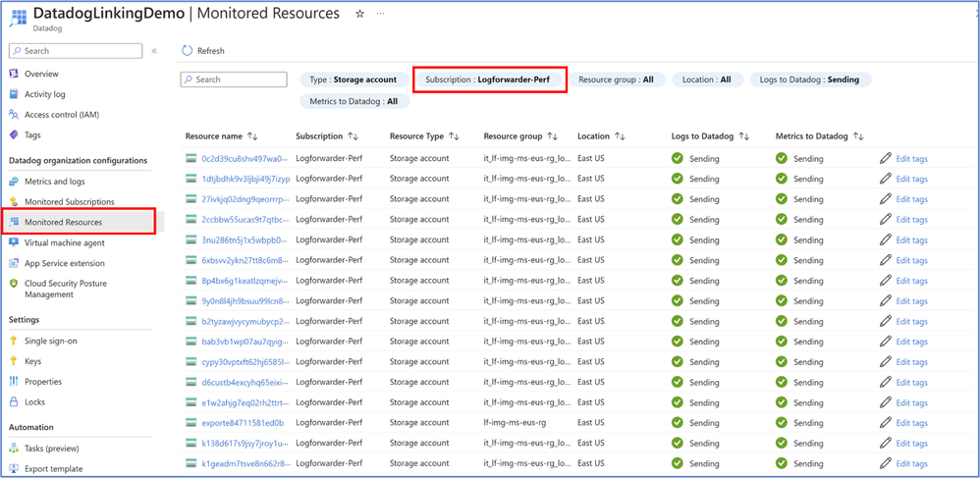
Task: Click Metrics Sending checkmark in d6custb4excyhq65eixi row
Action: coord(782,382)
